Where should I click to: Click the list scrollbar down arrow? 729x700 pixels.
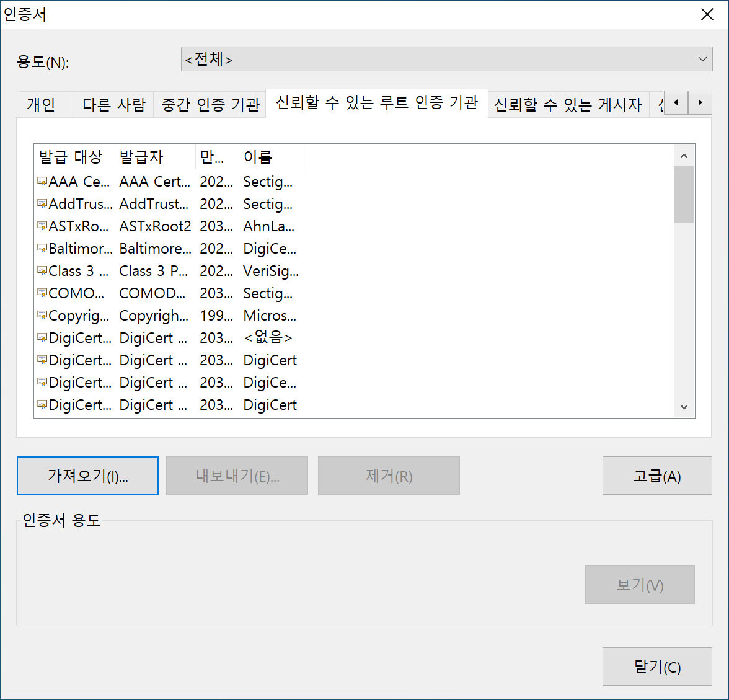click(x=684, y=407)
